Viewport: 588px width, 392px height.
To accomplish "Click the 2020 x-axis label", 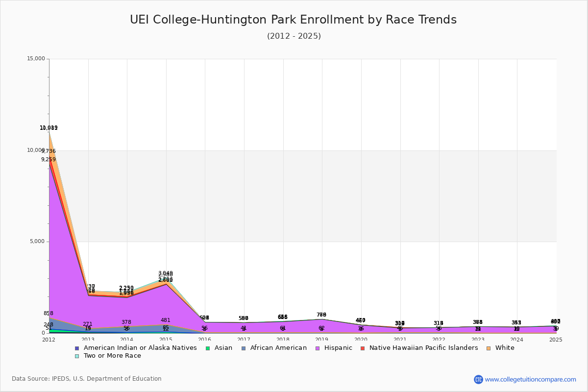I will coord(361,340).
